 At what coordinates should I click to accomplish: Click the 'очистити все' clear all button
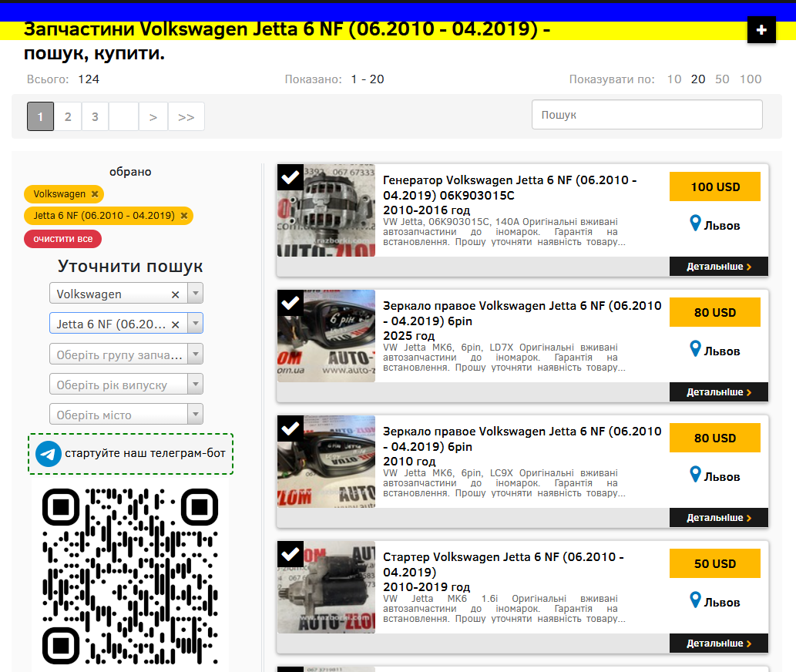(x=63, y=239)
